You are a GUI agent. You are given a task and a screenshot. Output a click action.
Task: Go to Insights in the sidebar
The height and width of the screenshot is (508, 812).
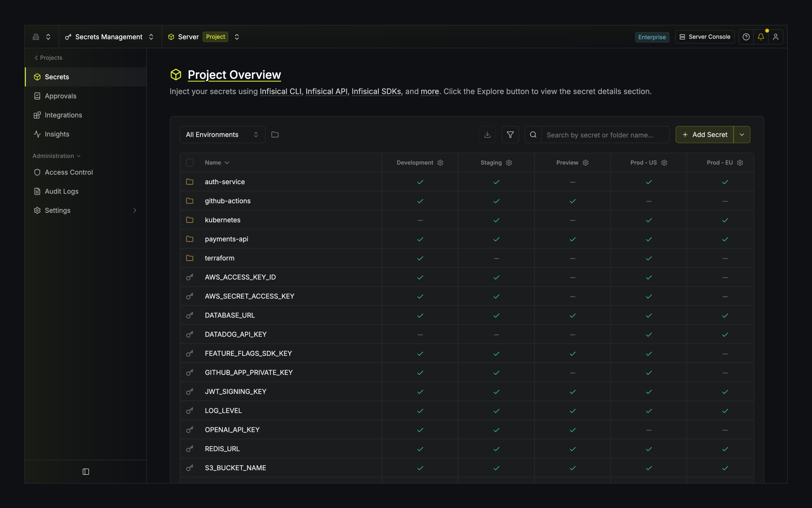[x=86, y=134]
